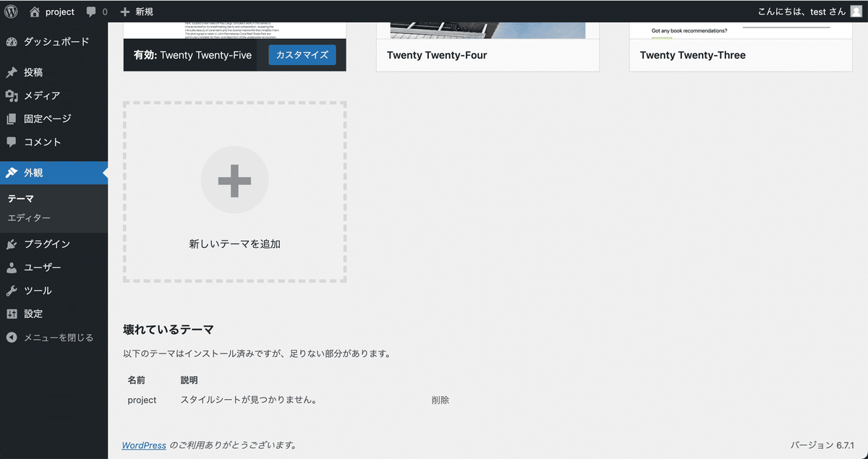Go to プラグイン in sidebar
868x459 pixels.
coord(47,244)
